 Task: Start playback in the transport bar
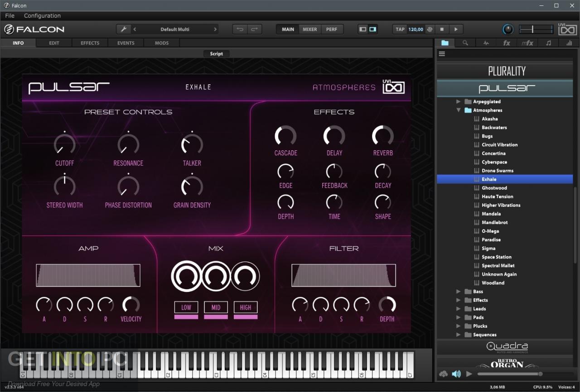click(456, 29)
